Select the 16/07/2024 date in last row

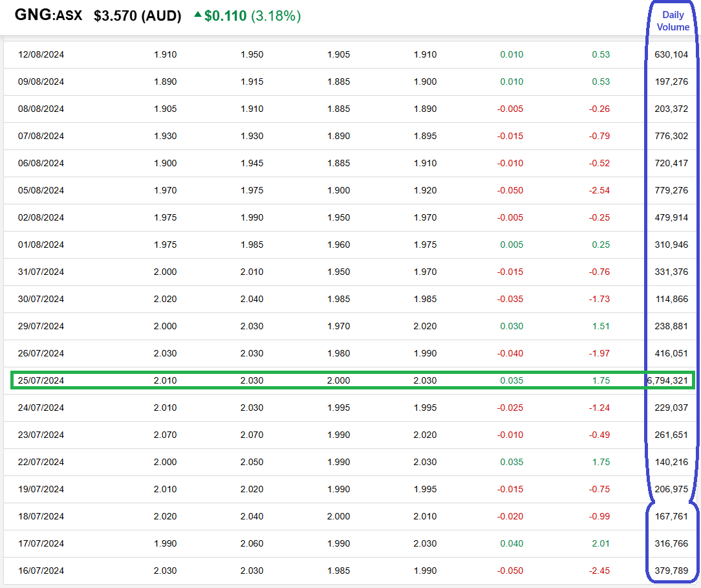pyautogui.click(x=41, y=571)
